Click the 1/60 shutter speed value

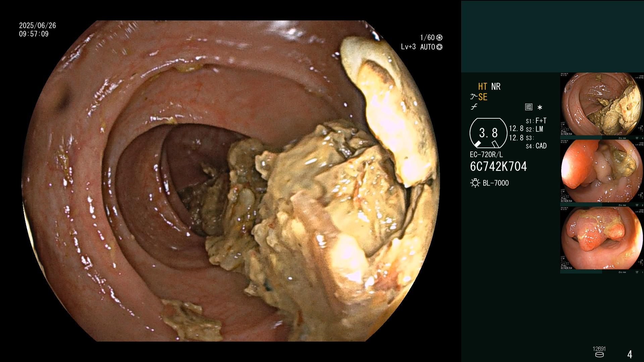pos(427,38)
